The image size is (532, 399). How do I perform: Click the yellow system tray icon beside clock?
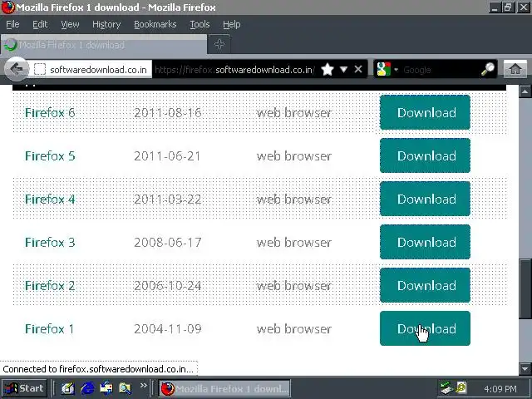point(461,387)
